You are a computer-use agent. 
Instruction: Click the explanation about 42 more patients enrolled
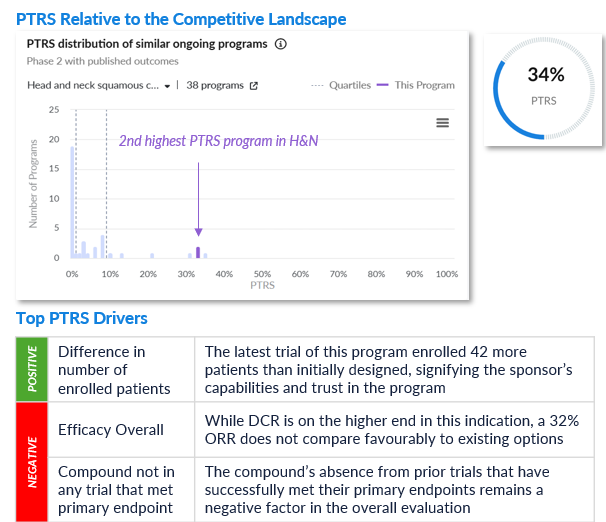point(394,370)
